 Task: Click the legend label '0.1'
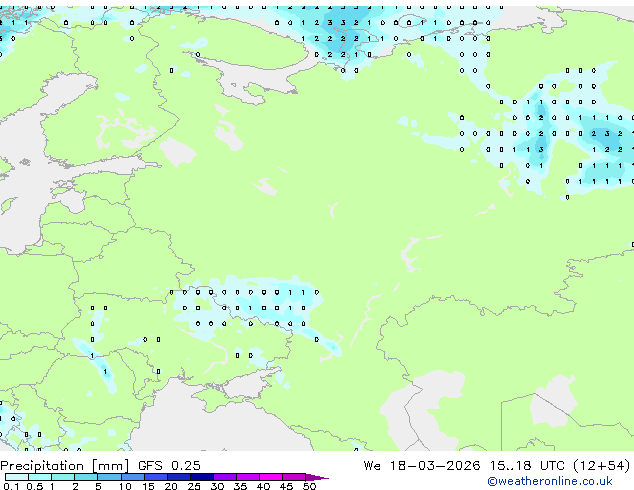coord(11,486)
